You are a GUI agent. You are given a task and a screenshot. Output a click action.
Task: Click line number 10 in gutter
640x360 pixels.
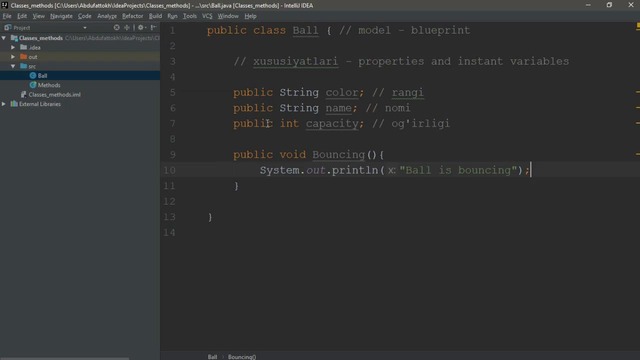pyautogui.click(x=169, y=170)
